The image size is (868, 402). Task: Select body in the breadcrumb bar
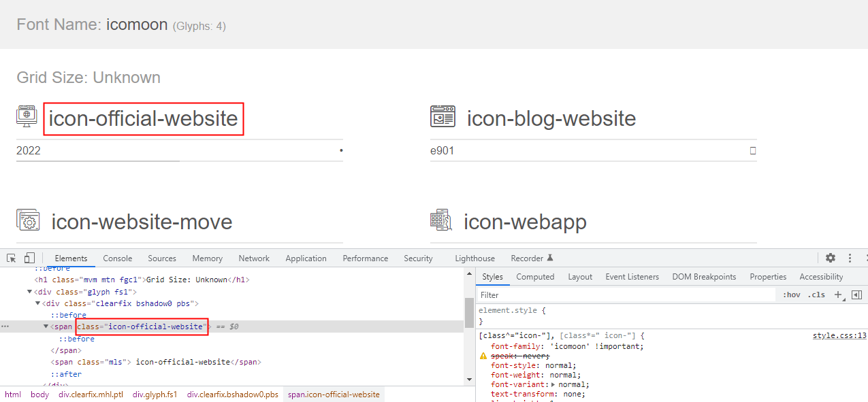[39, 394]
